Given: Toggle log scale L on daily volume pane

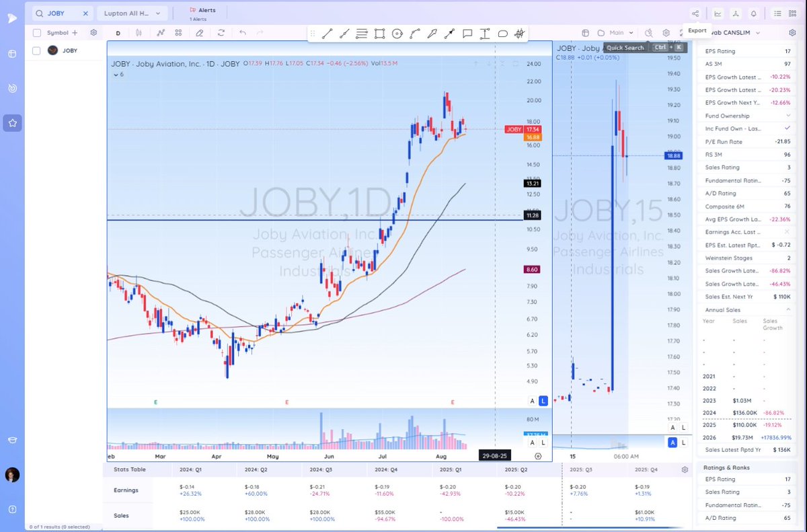Looking at the screenshot, I should pos(543,443).
